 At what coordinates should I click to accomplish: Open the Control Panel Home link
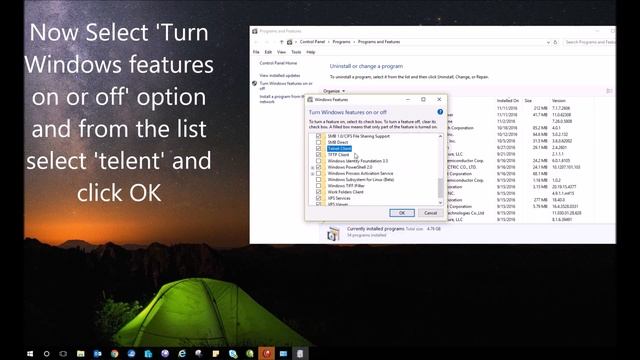278,63
